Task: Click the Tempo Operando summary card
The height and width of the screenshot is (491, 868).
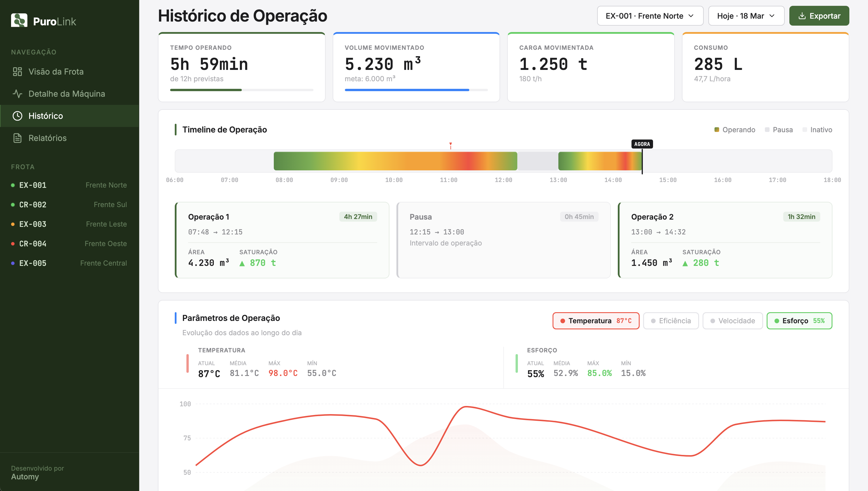Action: (x=241, y=67)
